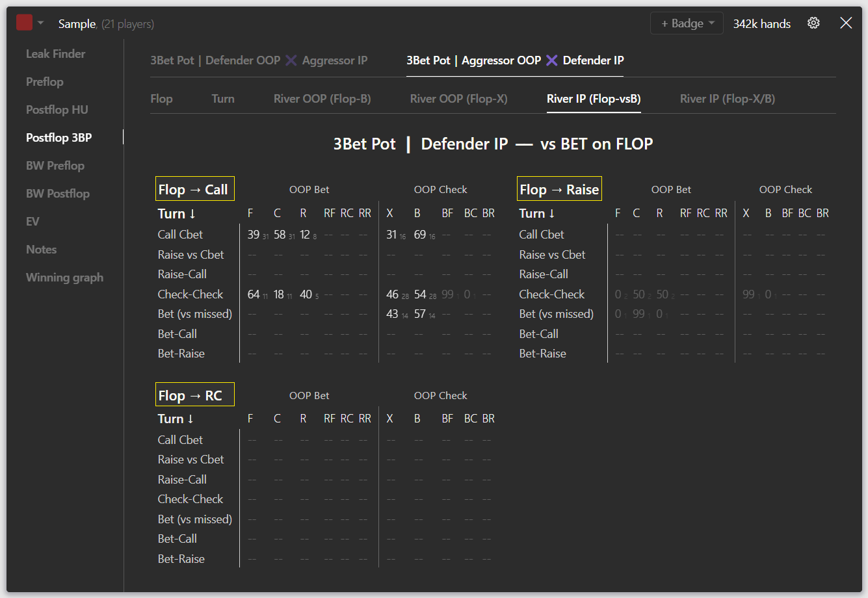Open BW Postflop section
Image resolution: width=868 pixels, height=598 pixels.
coord(58,194)
